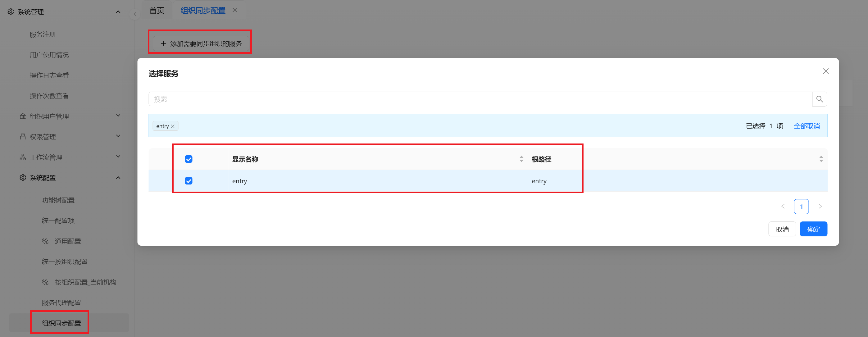
Task: Go to previous page arrow in pagination
Action: 783,206
